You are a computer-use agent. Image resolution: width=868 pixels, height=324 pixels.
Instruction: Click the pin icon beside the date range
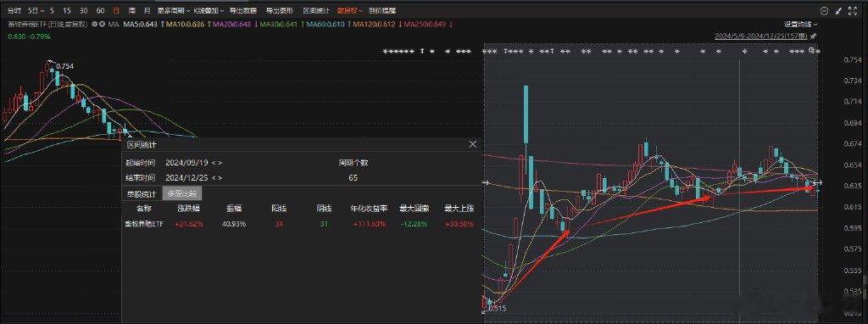813,36
